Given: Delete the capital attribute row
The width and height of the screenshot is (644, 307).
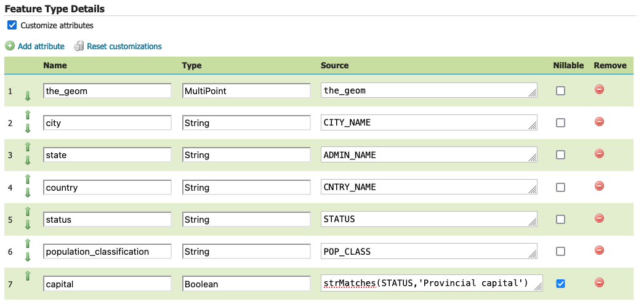Looking at the screenshot, I should [x=599, y=282].
